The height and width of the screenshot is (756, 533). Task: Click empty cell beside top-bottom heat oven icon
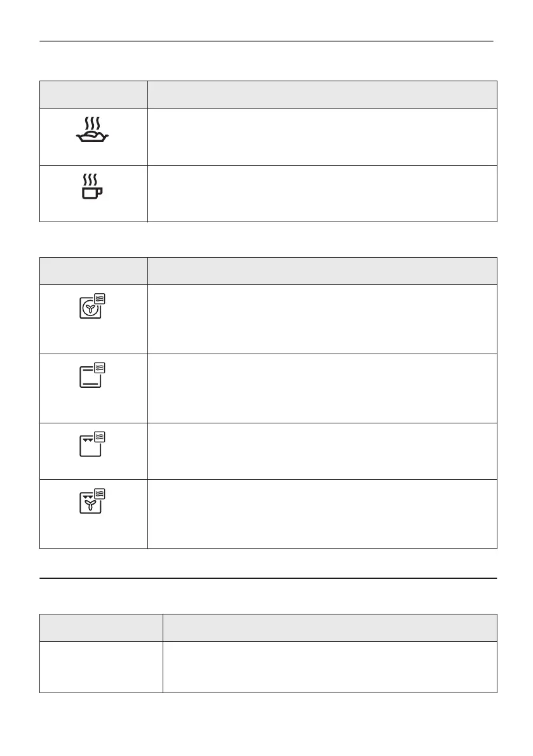[322, 388]
